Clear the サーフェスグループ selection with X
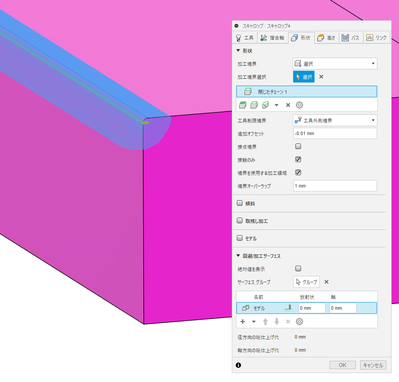The width and height of the screenshot is (399, 382). (327, 282)
